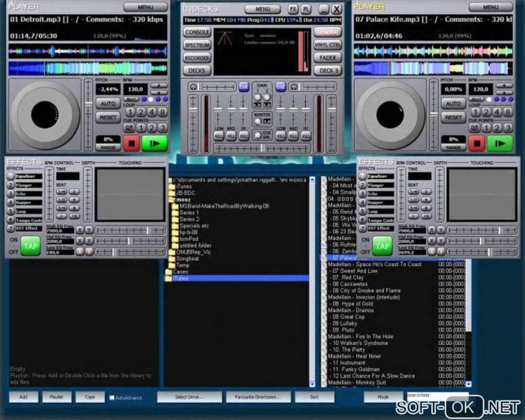Toggle left channel blue CUE button
The image size is (525, 420).
coord(244,87)
